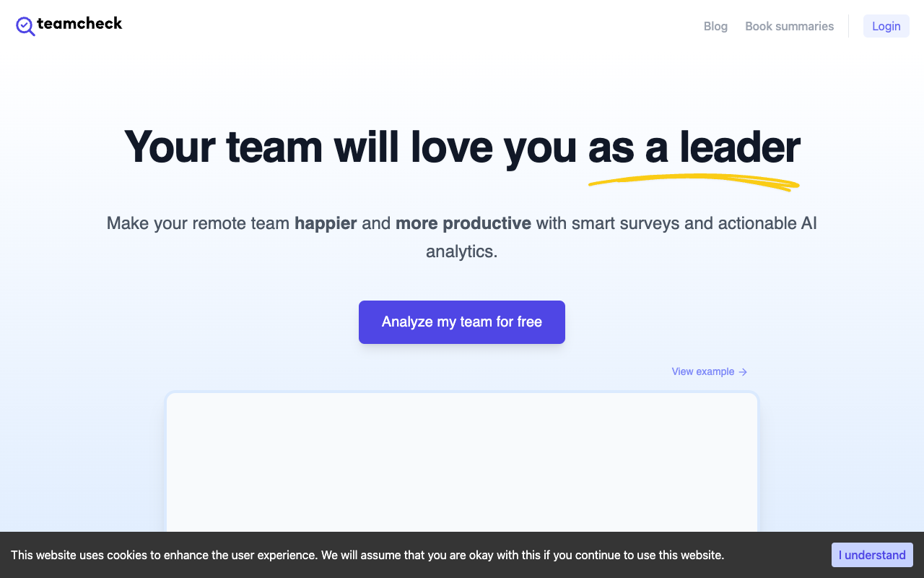Click the teamcheck magnifier logo icon
This screenshot has height=578, width=924.
25,26
